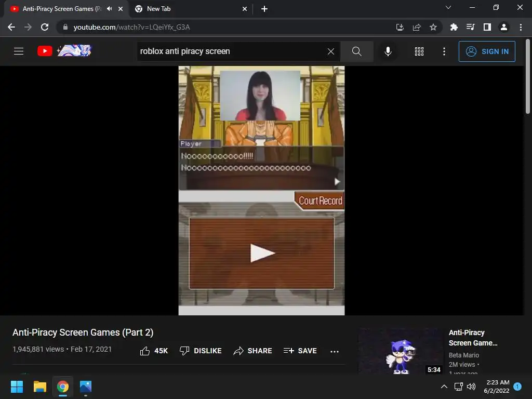532x399 pixels.
Task: Open Beta Mario channel link
Action: click(464, 355)
